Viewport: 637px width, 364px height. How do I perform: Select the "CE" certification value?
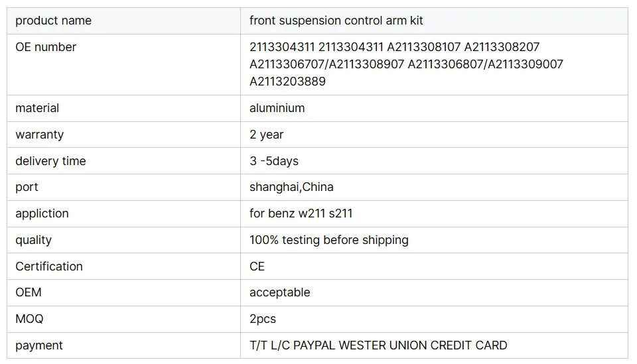pyautogui.click(x=257, y=267)
